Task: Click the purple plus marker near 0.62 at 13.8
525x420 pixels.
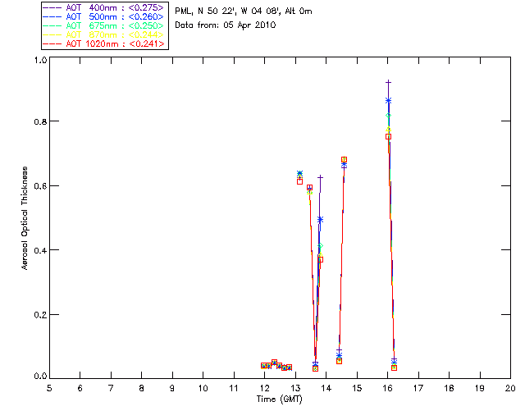Action: point(321,177)
